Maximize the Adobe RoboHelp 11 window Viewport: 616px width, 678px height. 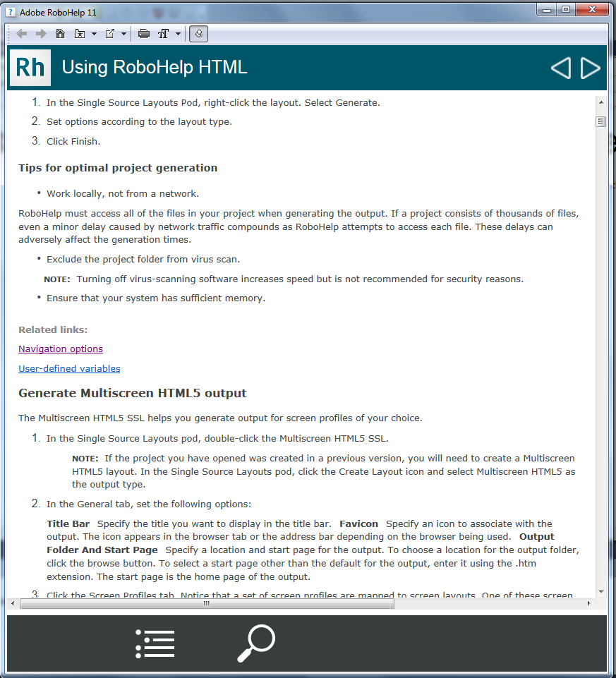566,9
